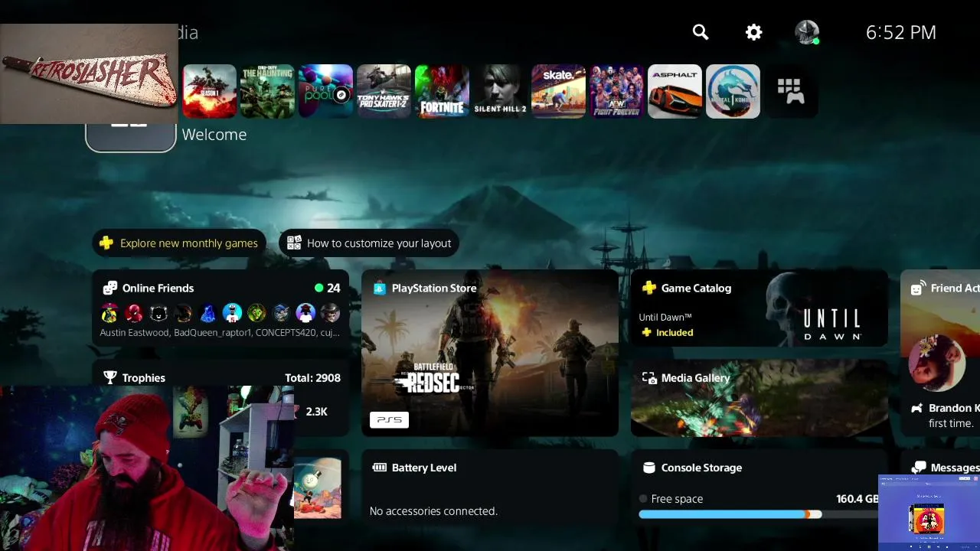Open the Until Dawn Game Catalog card
The image size is (980, 551).
759,308
